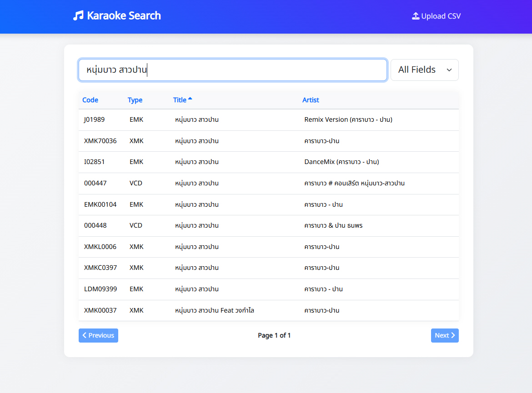Open the Karaoke Search home title
The width and height of the screenshot is (532, 393).
[124, 15]
